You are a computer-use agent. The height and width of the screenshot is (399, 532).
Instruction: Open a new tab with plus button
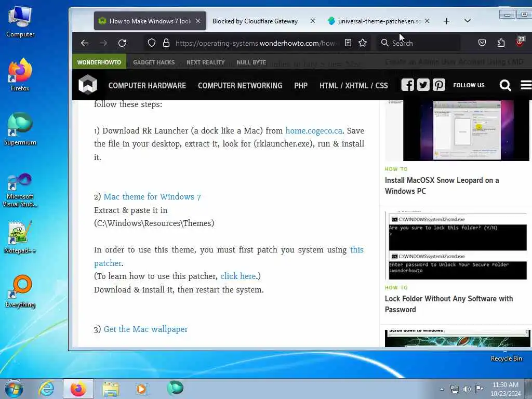pyautogui.click(x=446, y=21)
